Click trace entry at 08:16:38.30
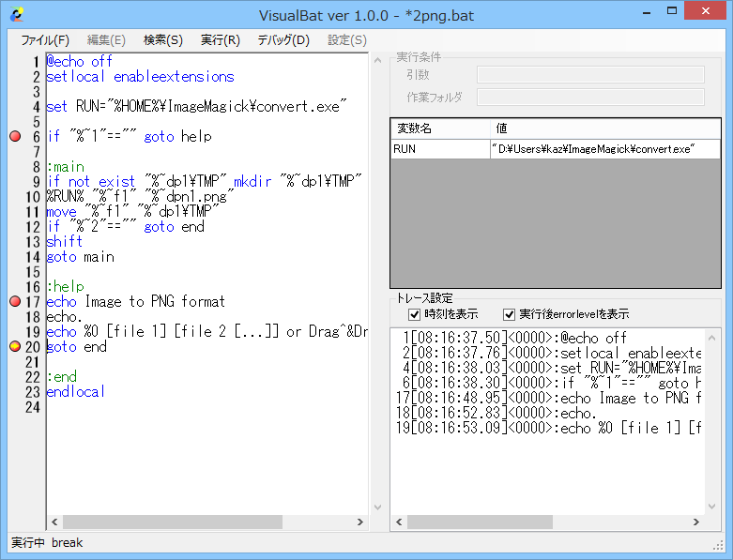This screenshot has width=733, height=560. click(552, 383)
